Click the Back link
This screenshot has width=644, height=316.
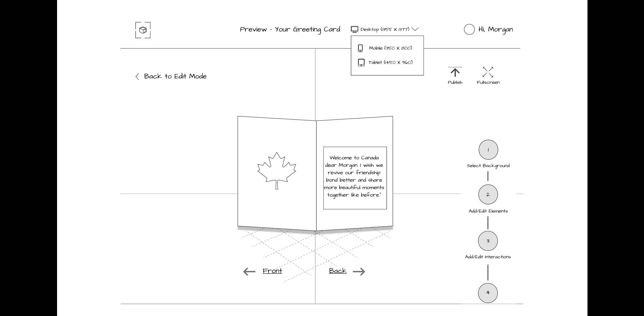(338, 271)
